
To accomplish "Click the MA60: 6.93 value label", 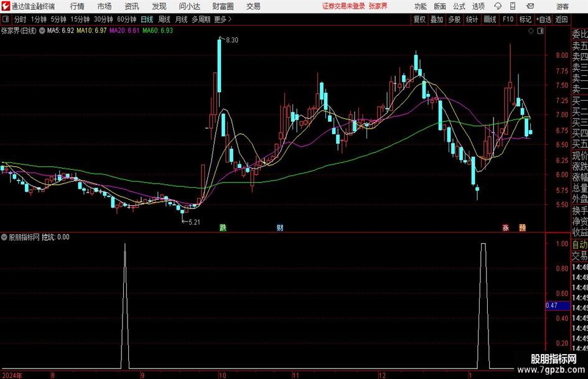I will [x=157, y=30].
